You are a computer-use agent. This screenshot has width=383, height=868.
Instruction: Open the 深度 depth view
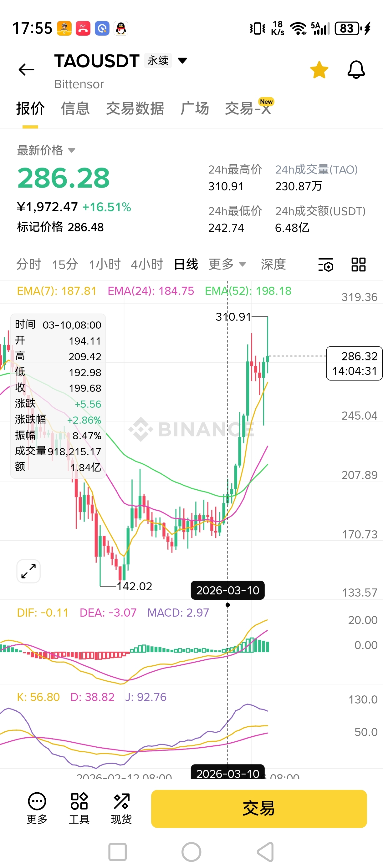[x=273, y=264]
